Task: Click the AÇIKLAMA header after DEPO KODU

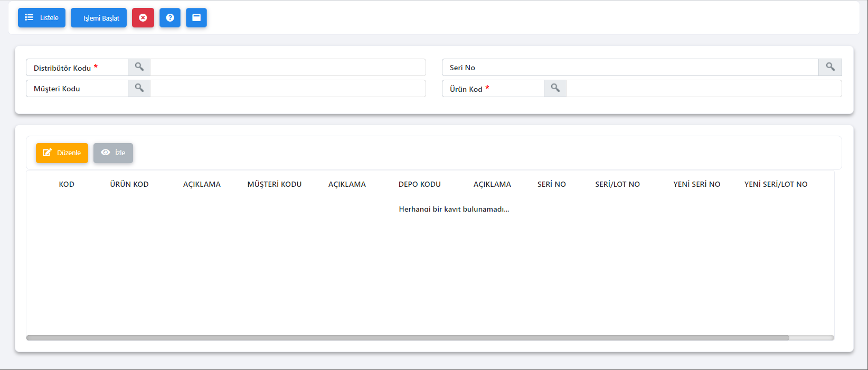Action: 492,184
